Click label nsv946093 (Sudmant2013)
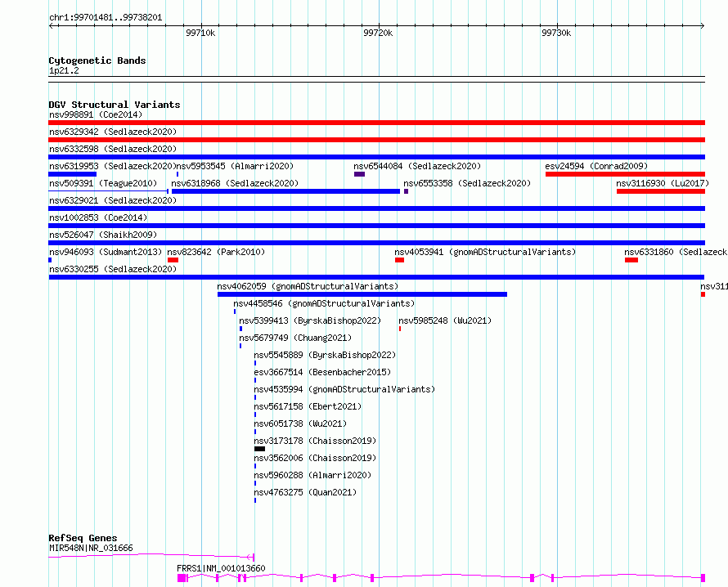This screenshot has height=587, width=728. (106, 252)
